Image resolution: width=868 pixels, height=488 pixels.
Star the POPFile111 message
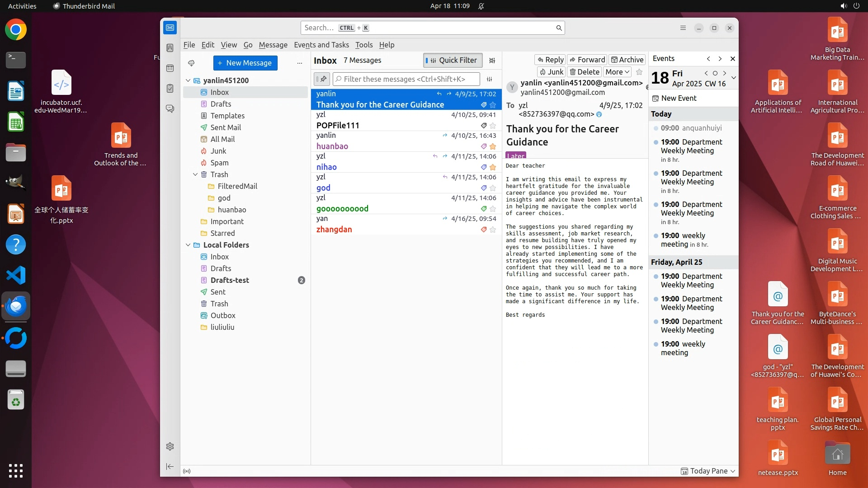(493, 126)
